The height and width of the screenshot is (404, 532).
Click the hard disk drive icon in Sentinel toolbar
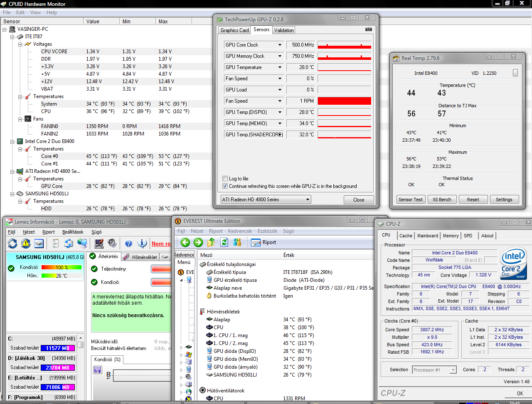point(39,243)
